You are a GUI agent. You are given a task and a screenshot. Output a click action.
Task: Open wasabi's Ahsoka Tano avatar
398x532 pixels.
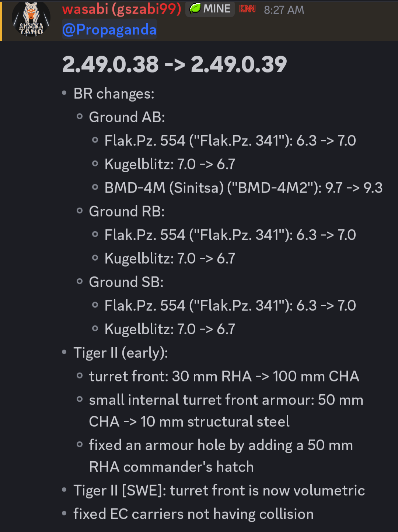click(x=31, y=20)
